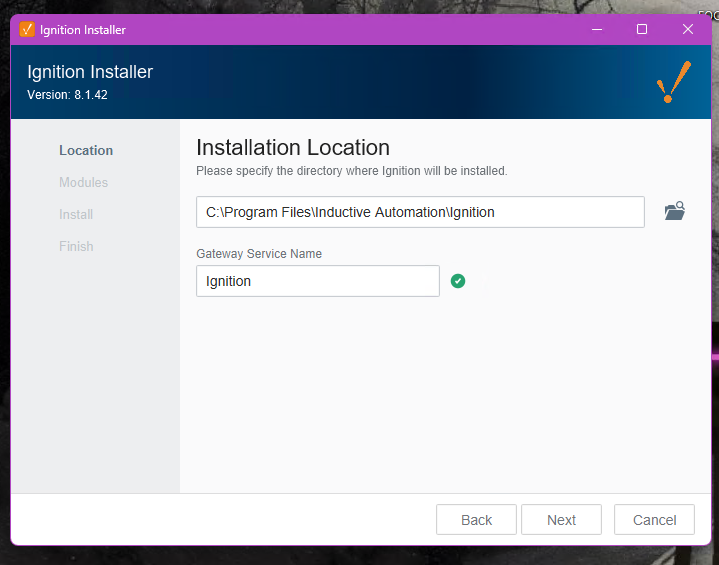Click the orange Ignition logo in the header
719x565 pixels.
[674, 82]
